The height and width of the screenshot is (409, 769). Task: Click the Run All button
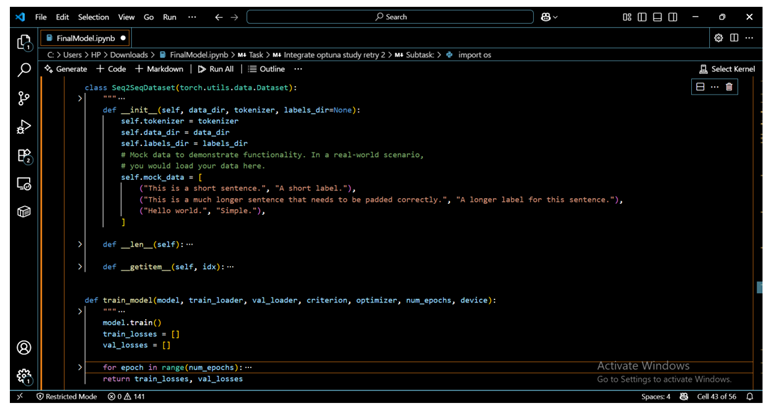tap(215, 69)
